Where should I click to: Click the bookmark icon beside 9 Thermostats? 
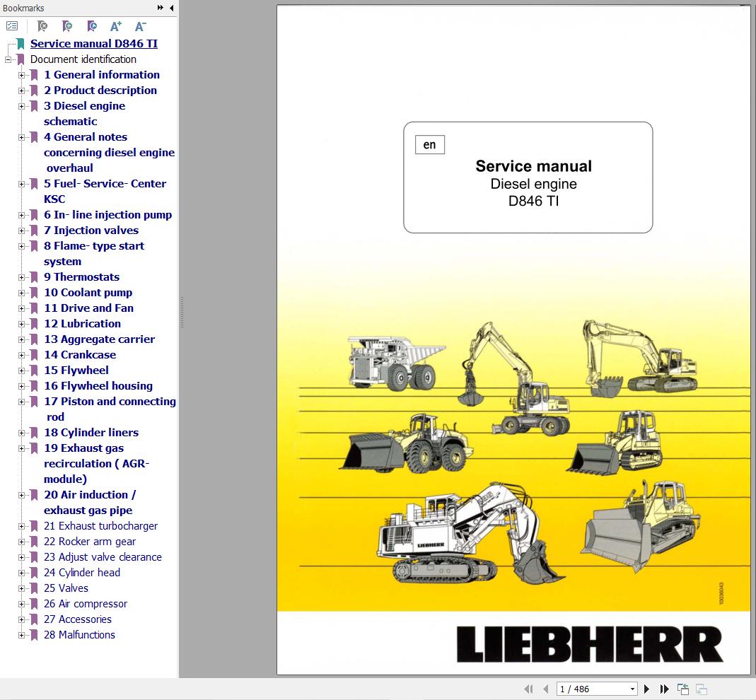[x=34, y=277]
